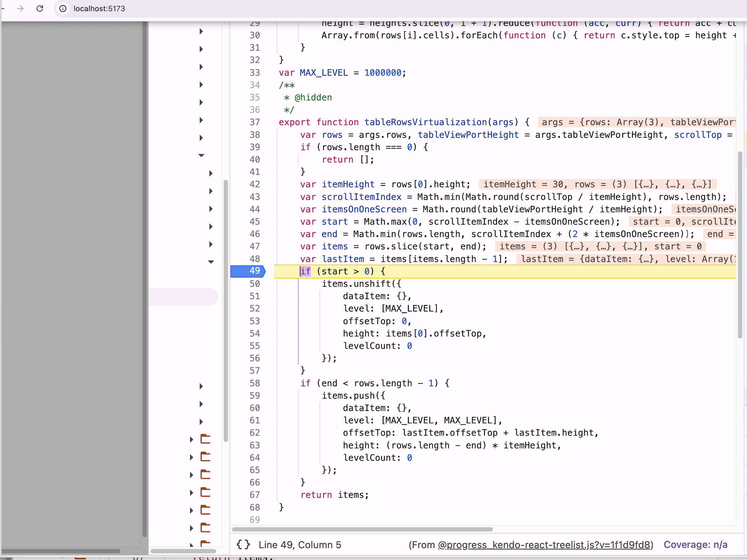Click the Coverage: n/a status item
The width and height of the screenshot is (747, 560).
[695, 544]
